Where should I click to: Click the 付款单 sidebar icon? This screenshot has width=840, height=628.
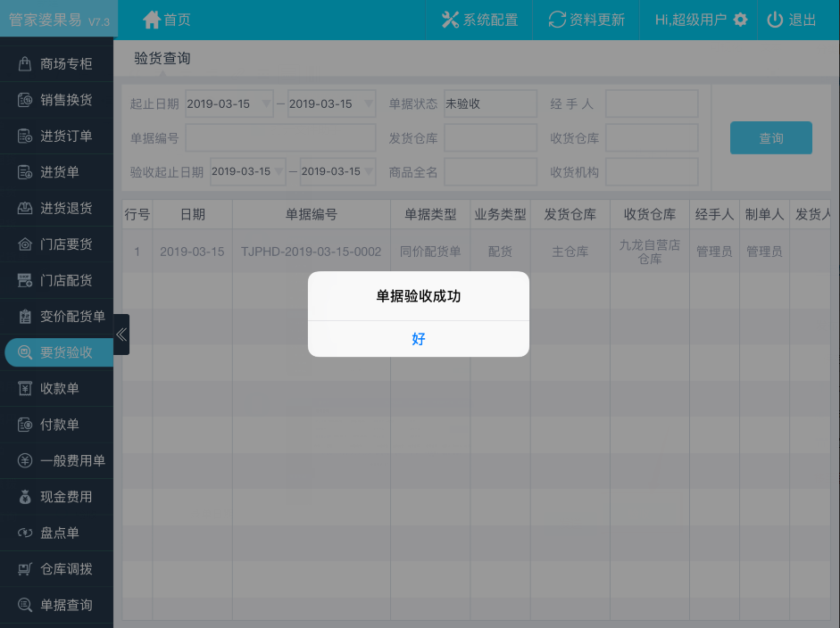click(x=25, y=425)
